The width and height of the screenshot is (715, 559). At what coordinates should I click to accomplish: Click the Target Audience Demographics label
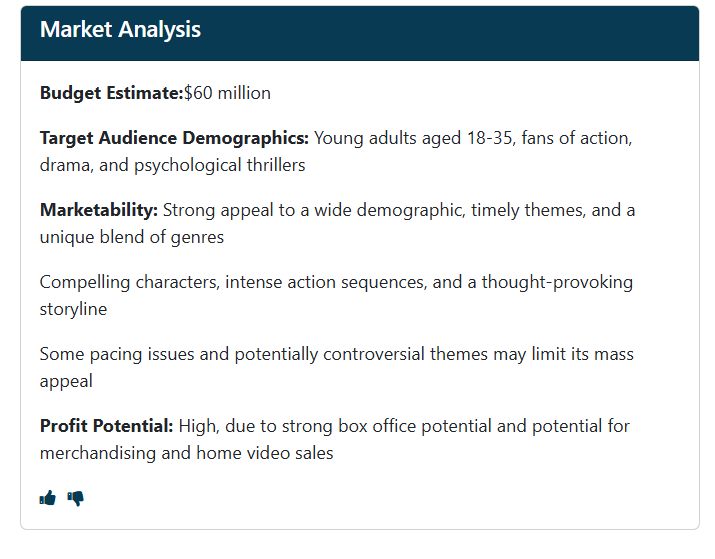click(x=174, y=138)
